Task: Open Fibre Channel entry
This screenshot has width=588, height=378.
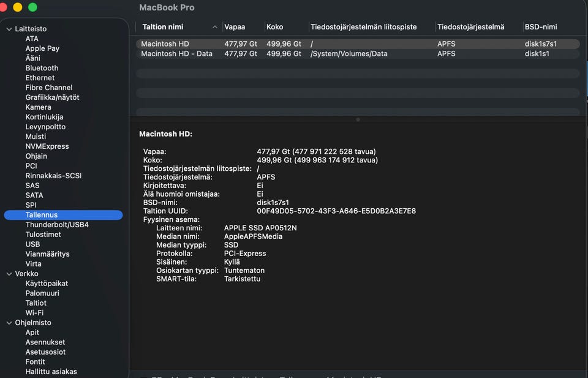Action: point(49,88)
